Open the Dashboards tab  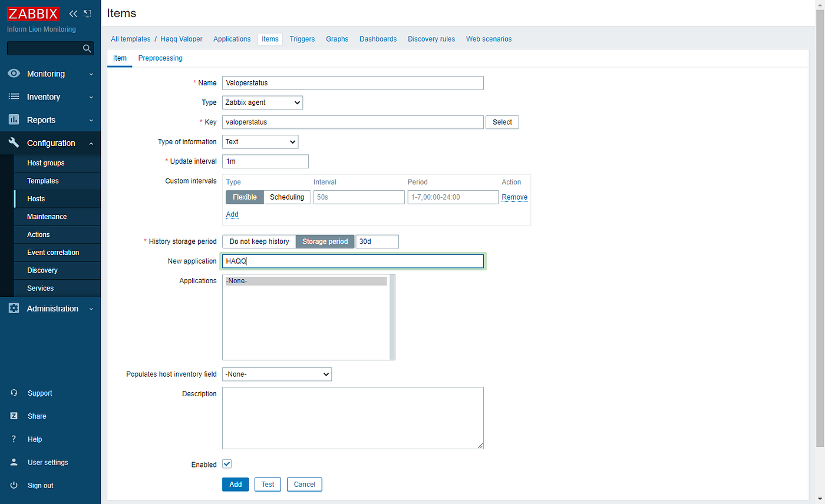[378, 39]
